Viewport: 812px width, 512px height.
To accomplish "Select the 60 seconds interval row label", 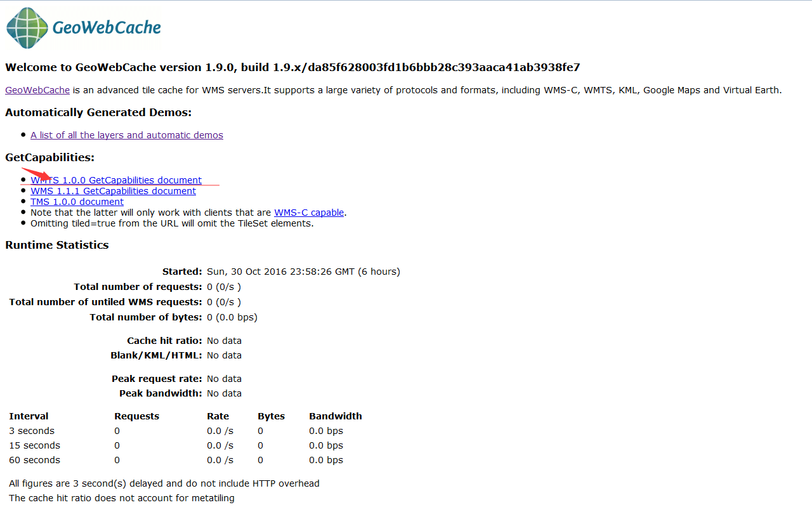I will coord(34,460).
